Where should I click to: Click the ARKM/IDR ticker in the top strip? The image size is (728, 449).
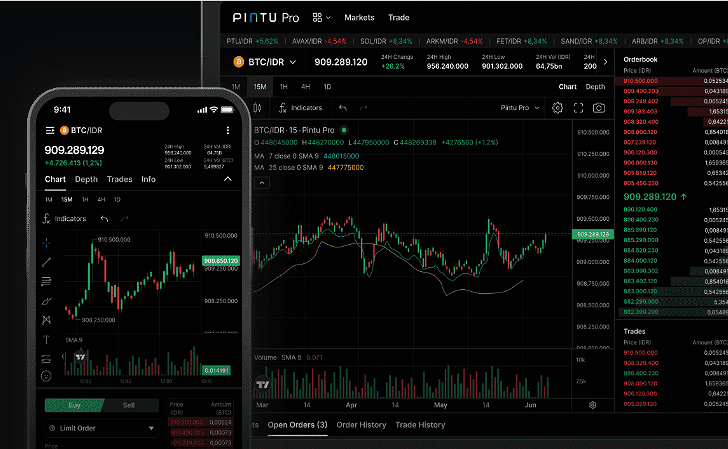click(x=454, y=41)
